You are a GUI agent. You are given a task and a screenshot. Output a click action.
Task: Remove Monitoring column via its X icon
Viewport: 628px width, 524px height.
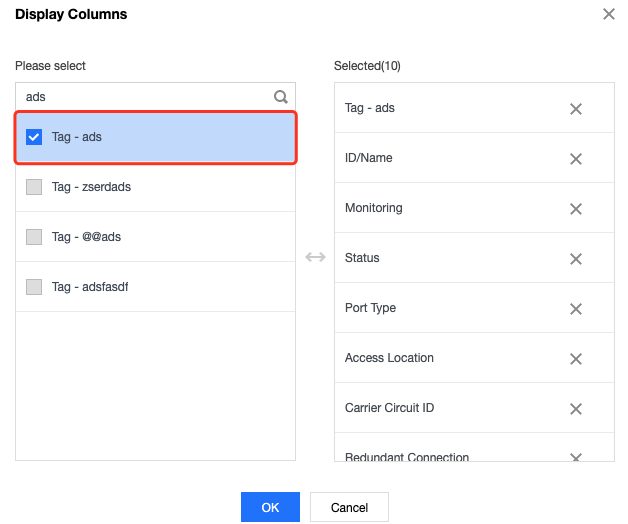point(576,209)
